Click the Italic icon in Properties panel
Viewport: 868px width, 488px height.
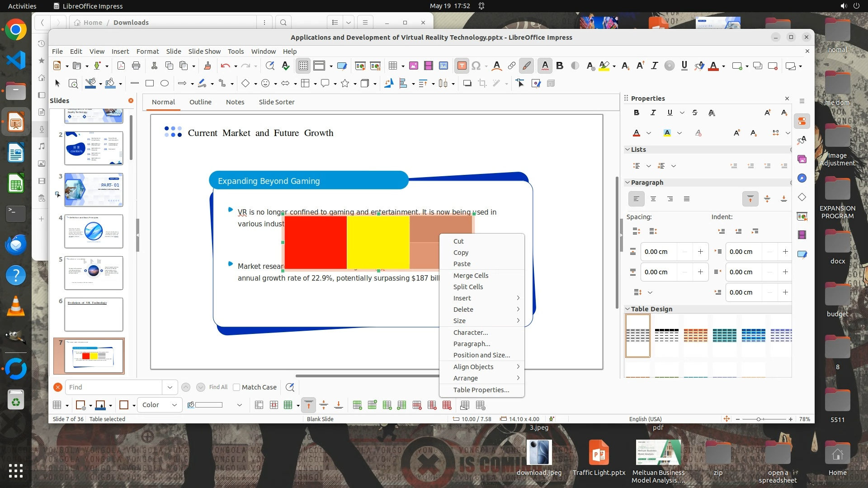[x=653, y=113]
